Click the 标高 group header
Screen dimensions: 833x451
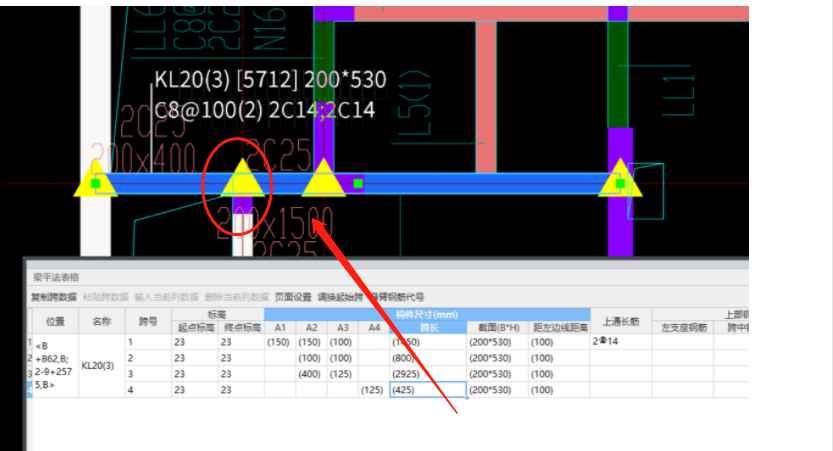click(218, 314)
